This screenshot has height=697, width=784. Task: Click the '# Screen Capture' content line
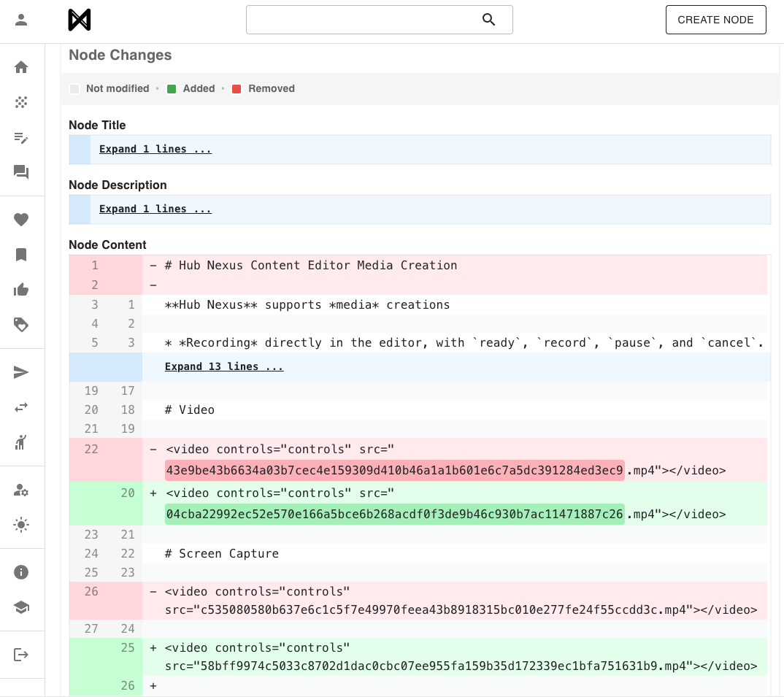222,553
